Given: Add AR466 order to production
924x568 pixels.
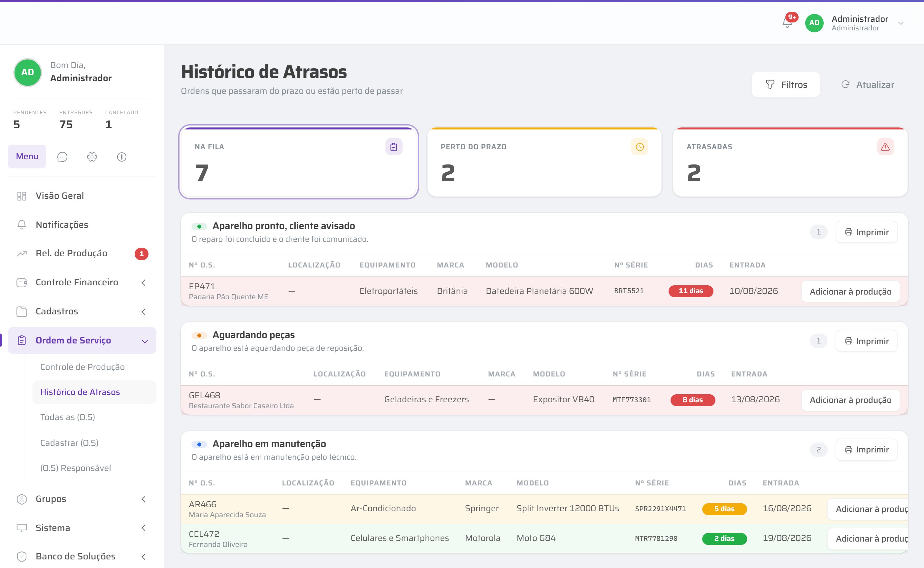Looking at the screenshot, I should click(x=868, y=509).
